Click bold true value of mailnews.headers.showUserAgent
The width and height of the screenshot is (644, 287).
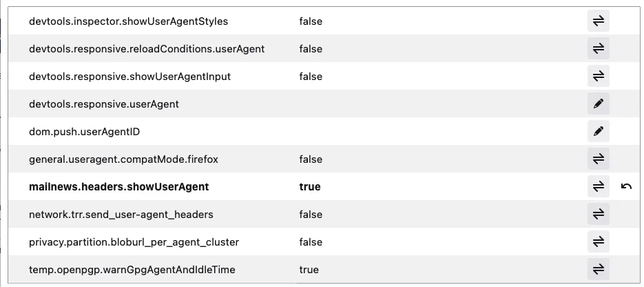[x=310, y=187]
